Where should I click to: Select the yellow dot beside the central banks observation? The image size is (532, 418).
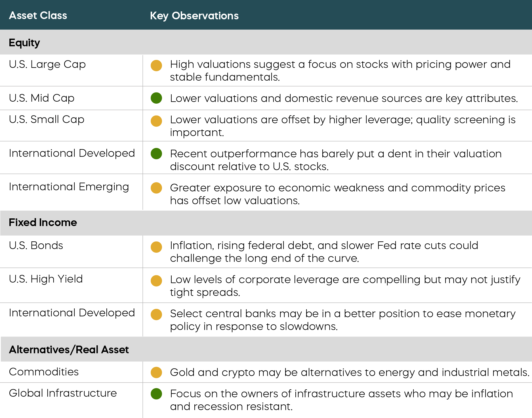(156, 314)
